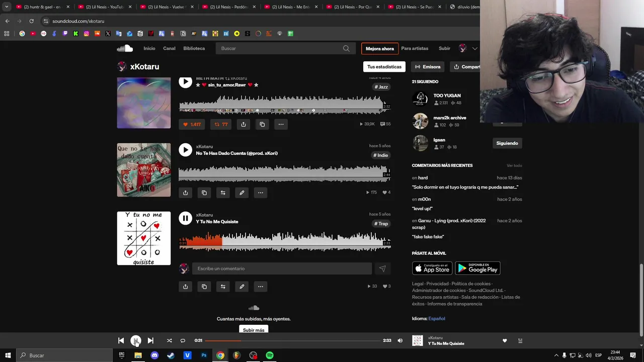Pause playback in the bottom player bar
Screen dimensions: 644x362
(x=136, y=340)
